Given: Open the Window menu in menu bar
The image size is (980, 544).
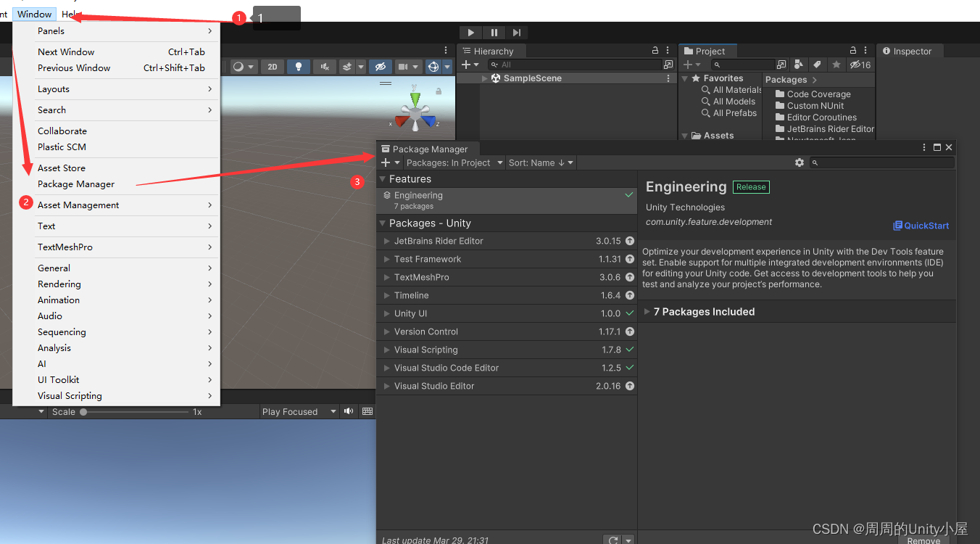Looking at the screenshot, I should 34,14.
